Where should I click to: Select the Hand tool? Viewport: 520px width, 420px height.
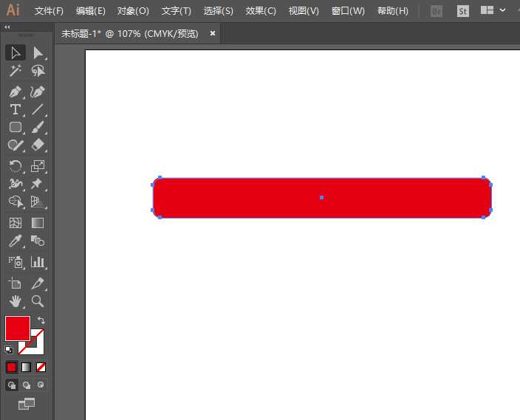[15, 301]
